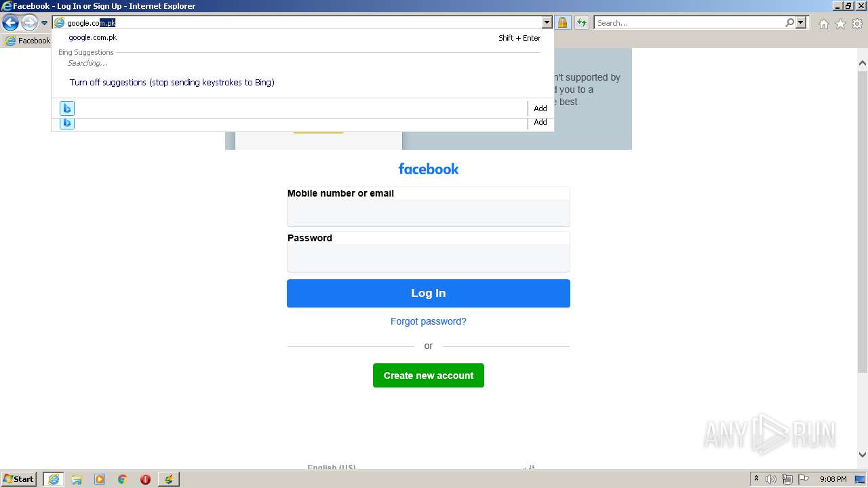This screenshot has width=868, height=488.
Task: Click the facebook logo
Action: 429,169
